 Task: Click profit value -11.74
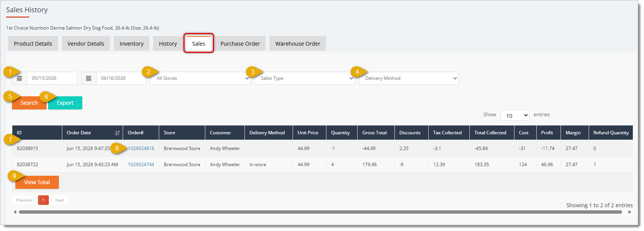(x=548, y=148)
